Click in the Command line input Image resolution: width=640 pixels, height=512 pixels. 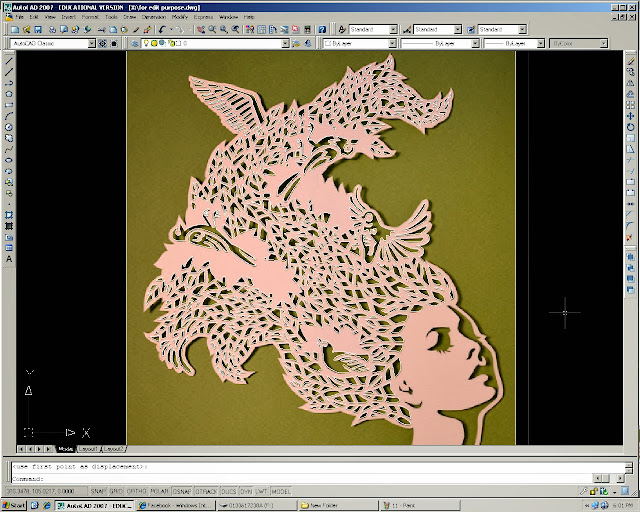(x=302, y=479)
